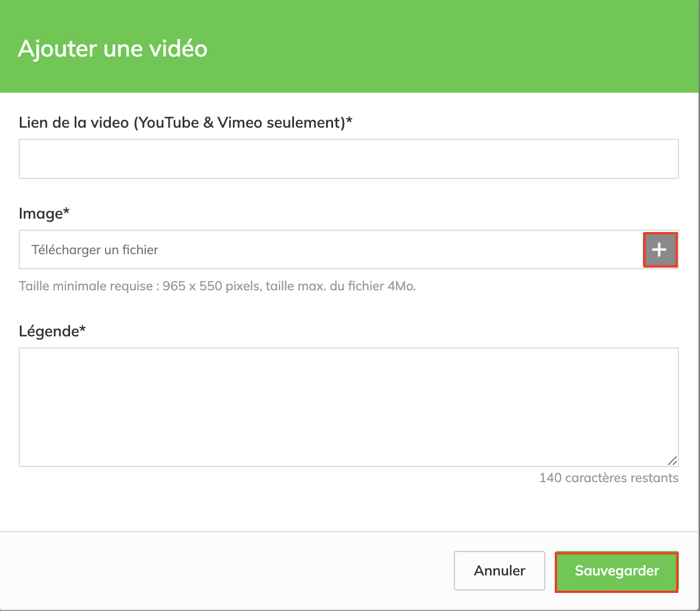Click the plus icon to upload image
The width and height of the screenshot is (700, 611).
660,250
